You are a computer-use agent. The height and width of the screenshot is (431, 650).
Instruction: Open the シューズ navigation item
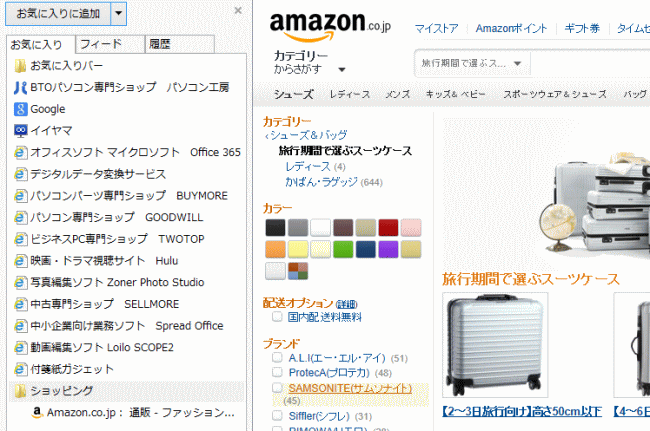pos(293,94)
